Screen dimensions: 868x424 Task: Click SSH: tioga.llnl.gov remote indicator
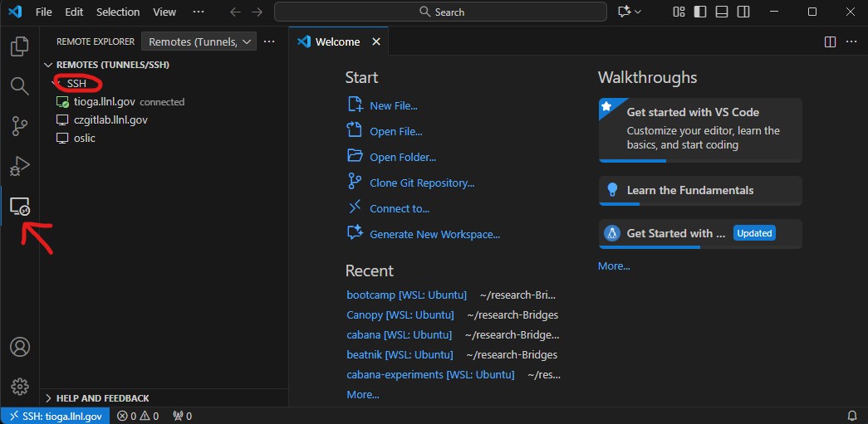click(x=56, y=416)
